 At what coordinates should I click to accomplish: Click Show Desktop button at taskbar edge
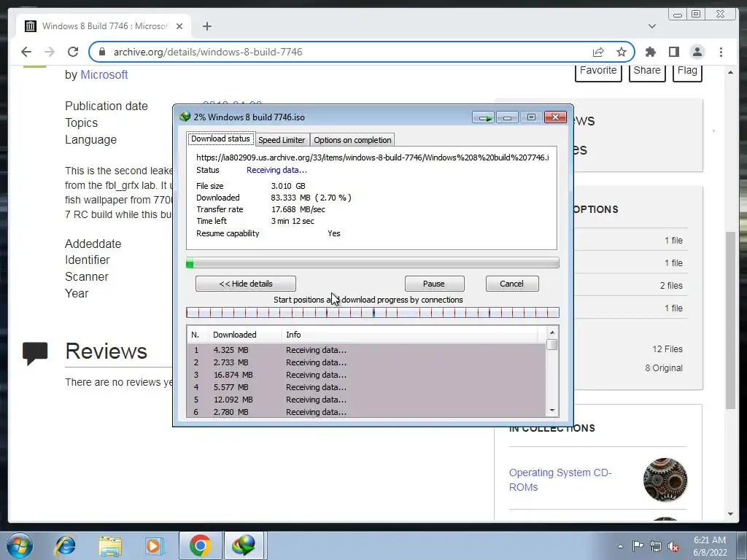pyautogui.click(x=743, y=545)
